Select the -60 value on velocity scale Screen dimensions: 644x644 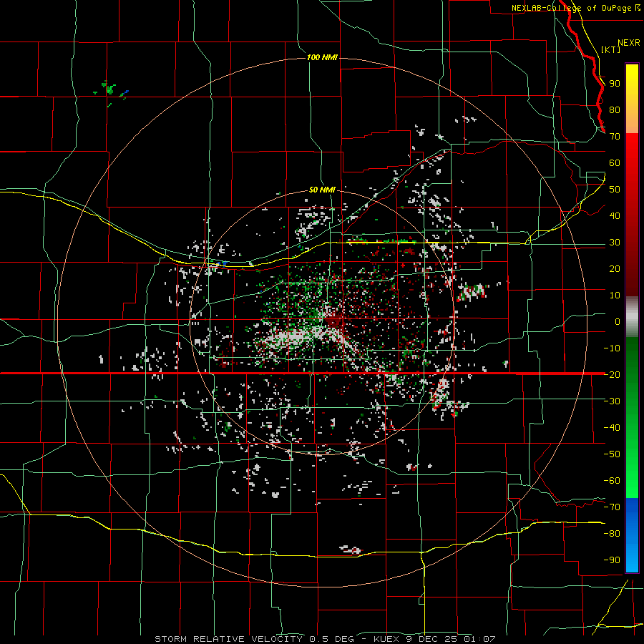[x=612, y=481]
